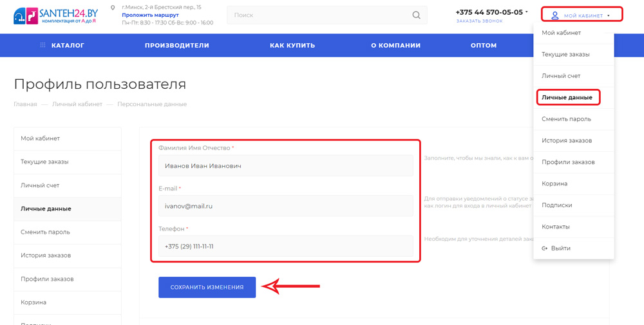Click the search magnifier icon

pyautogui.click(x=416, y=15)
